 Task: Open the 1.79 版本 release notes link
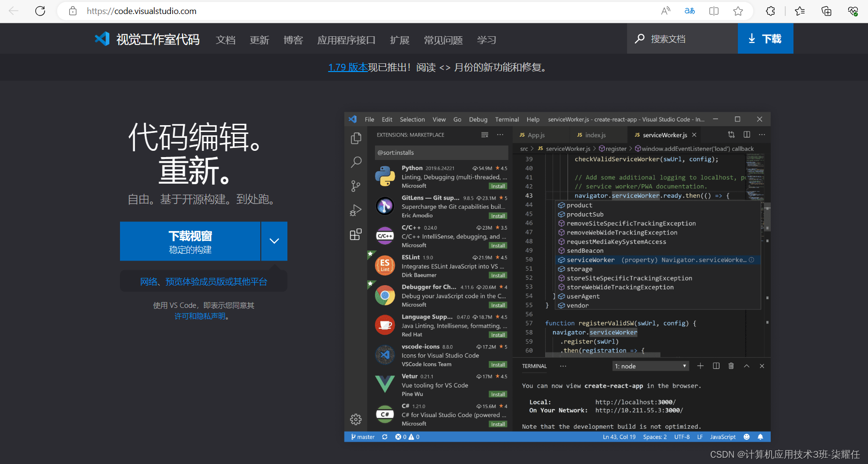click(347, 67)
